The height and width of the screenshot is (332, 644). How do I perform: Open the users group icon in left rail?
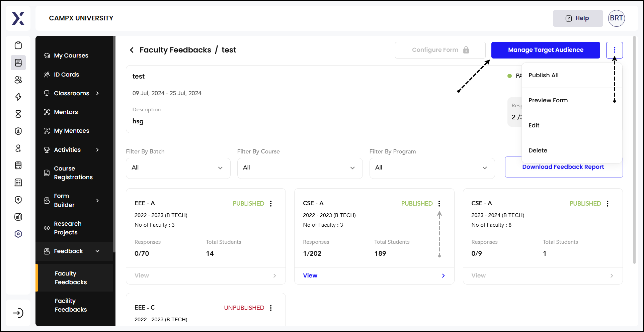tap(18, 80)
